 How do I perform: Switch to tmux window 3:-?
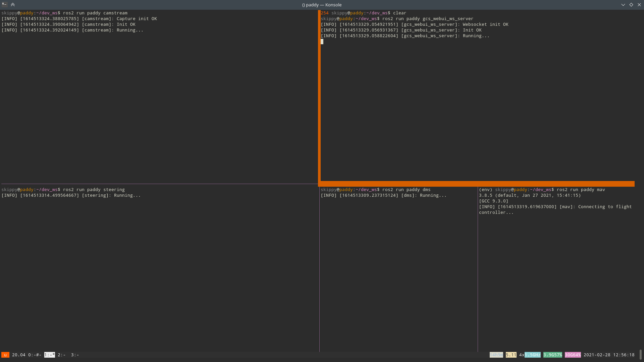(75, 355)
